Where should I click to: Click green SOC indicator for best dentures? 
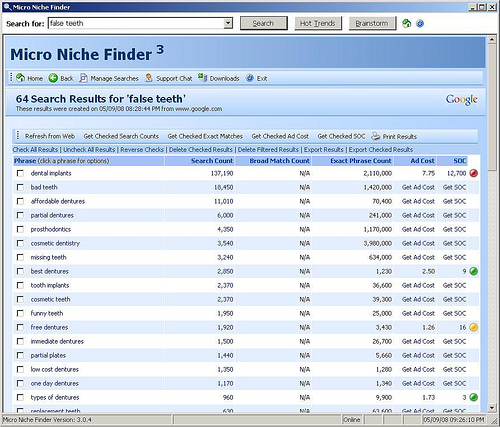pos(473,271)
